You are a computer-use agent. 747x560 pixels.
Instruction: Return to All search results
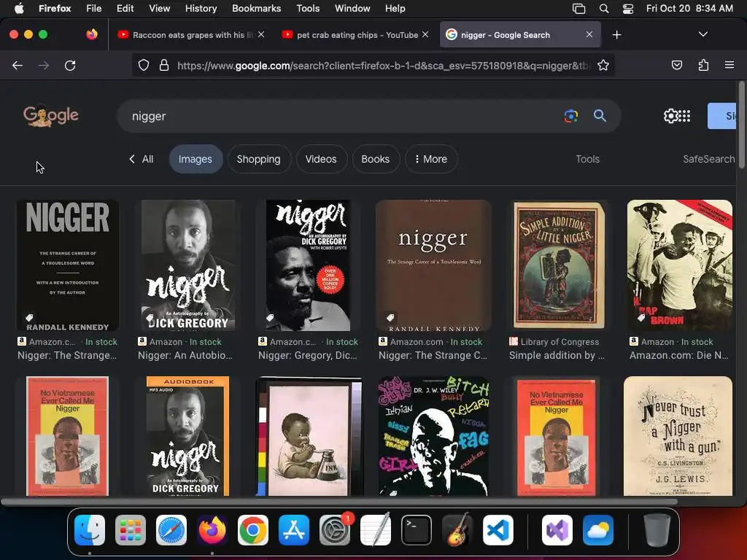click(x=141, y=159)
